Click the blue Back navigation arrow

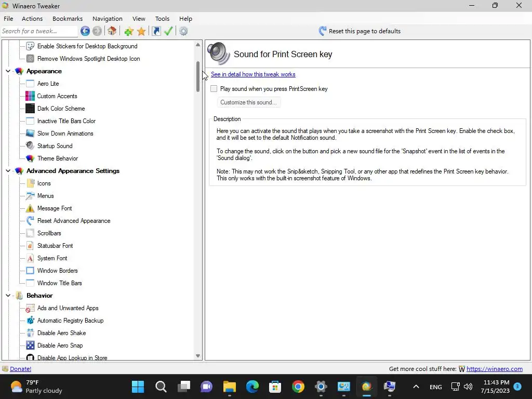pos(85,31)
